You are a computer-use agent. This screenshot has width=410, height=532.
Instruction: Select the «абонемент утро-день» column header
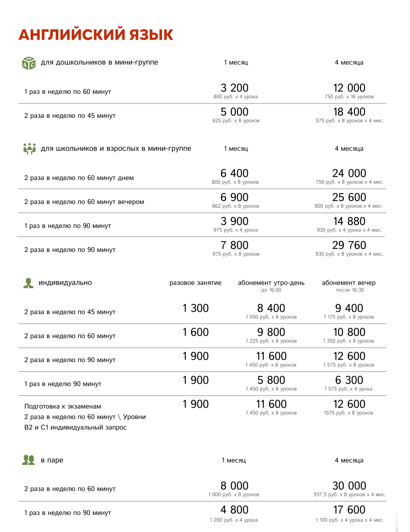(271, 283)
